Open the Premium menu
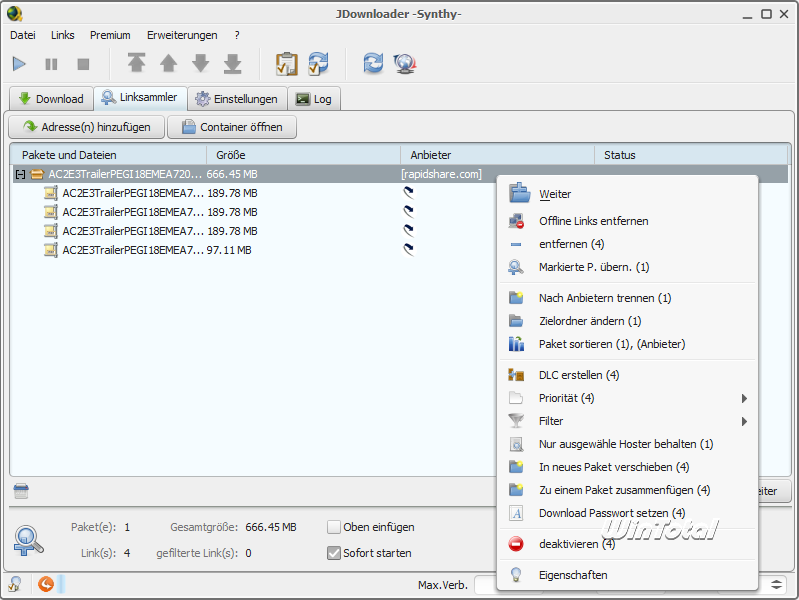This screenshot has width=799, height=600. (110, 35)
